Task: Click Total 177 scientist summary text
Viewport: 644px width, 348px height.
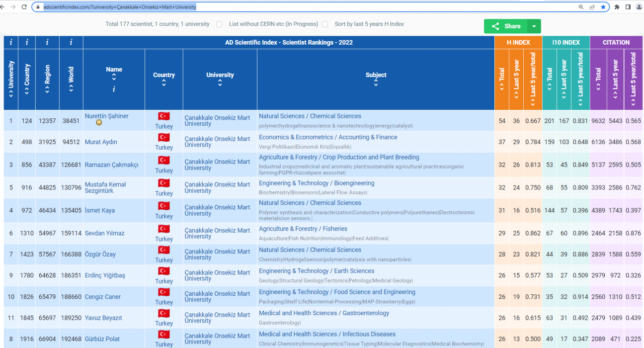Action: click(x=158, y=24)
